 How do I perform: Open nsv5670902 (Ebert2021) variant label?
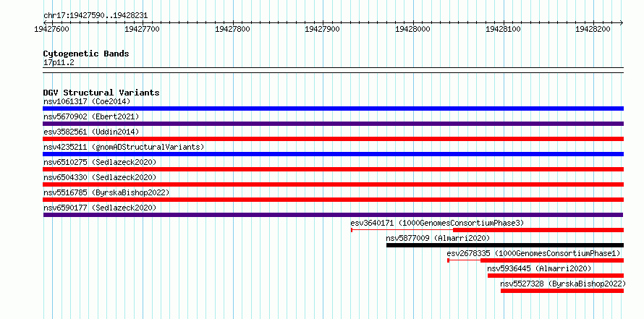pyautogui.click(x=91, y=116)
